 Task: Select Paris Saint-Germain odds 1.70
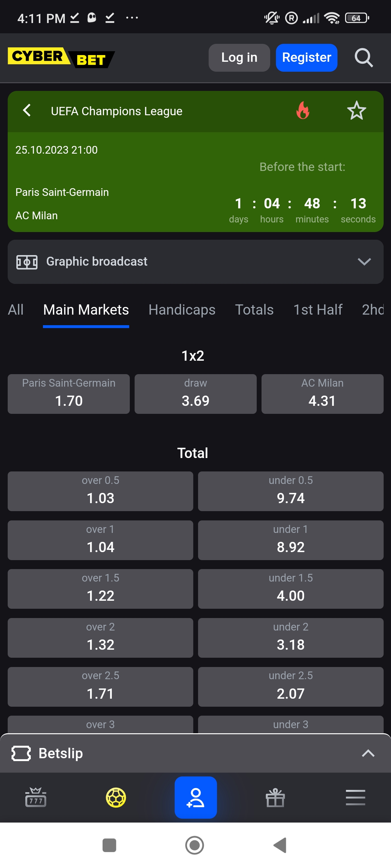pyautogui.click(x=69, y=394)
